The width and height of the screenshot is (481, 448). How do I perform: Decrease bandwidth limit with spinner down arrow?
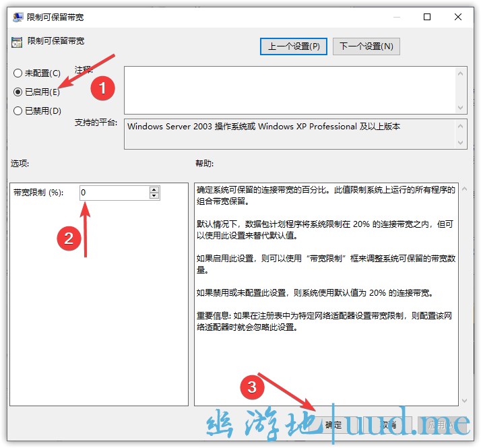click(154, 197)
